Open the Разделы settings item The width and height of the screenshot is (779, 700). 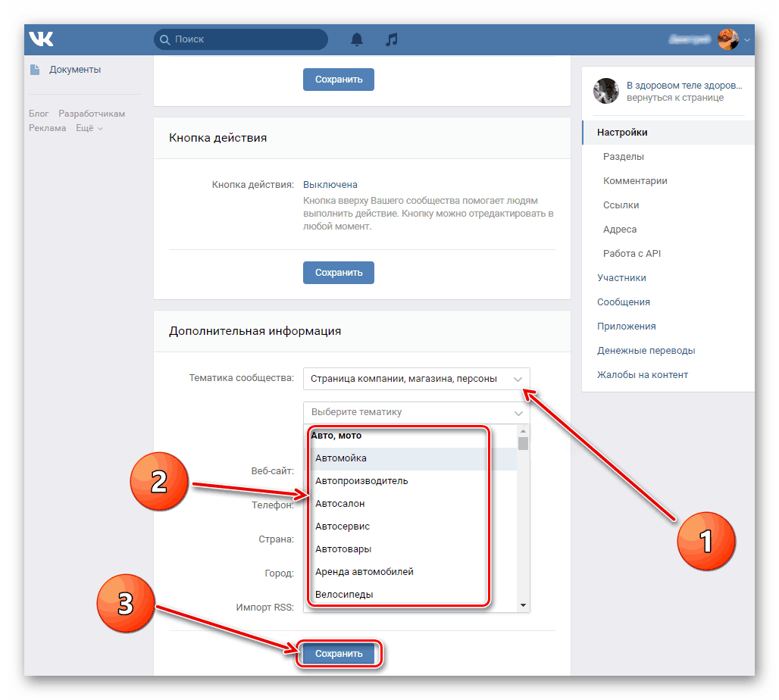624,157
